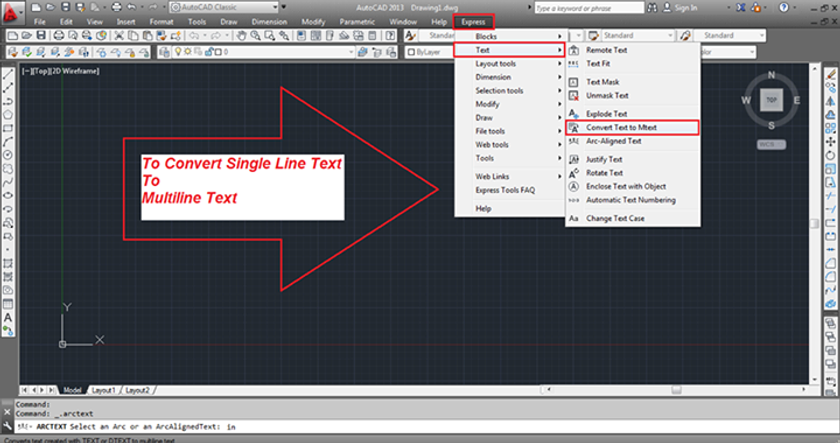Expand the Blocks submenu
The image size is (840, 443).
click(x=509, y=36)
